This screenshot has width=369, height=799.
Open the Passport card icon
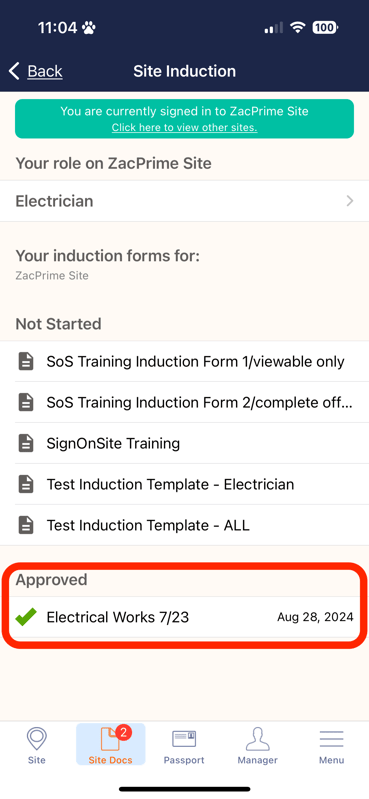(x=184, y=739)
